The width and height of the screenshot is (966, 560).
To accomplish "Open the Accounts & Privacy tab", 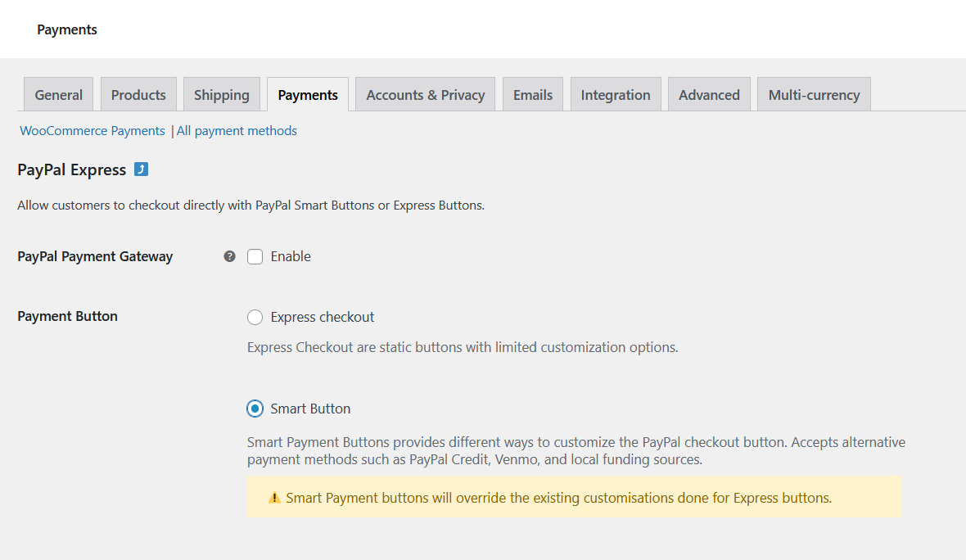I will coord(425,95).
